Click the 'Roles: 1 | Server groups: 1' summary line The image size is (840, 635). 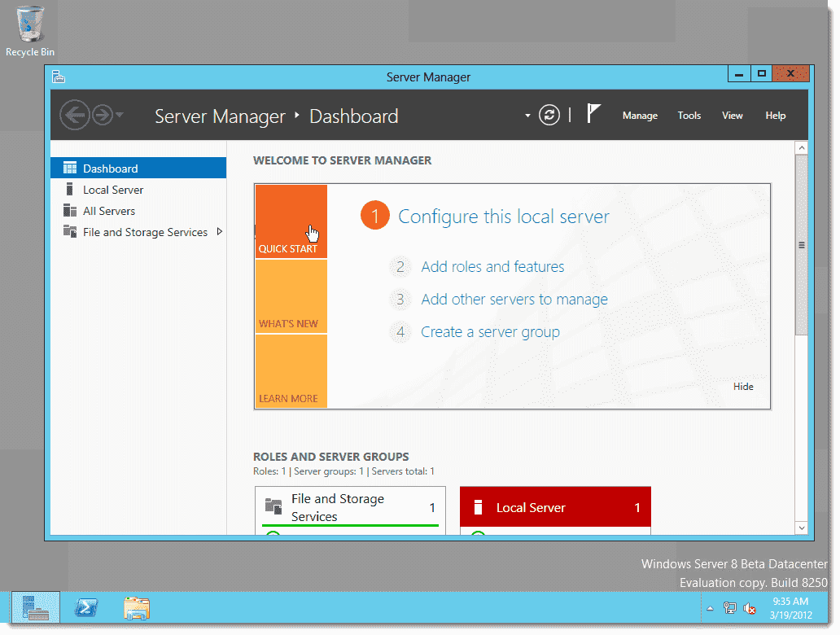[x=343, y=471]
